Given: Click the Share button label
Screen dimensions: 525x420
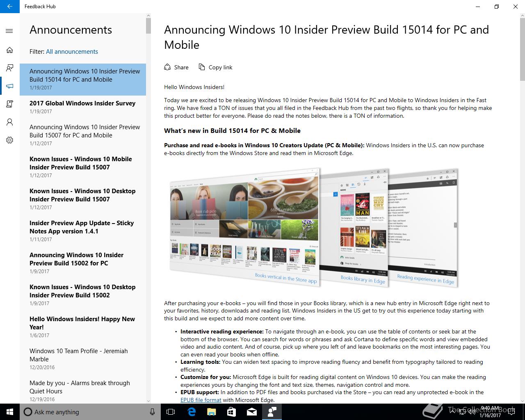Looking at the screenshot, I should tap(181, 67).
